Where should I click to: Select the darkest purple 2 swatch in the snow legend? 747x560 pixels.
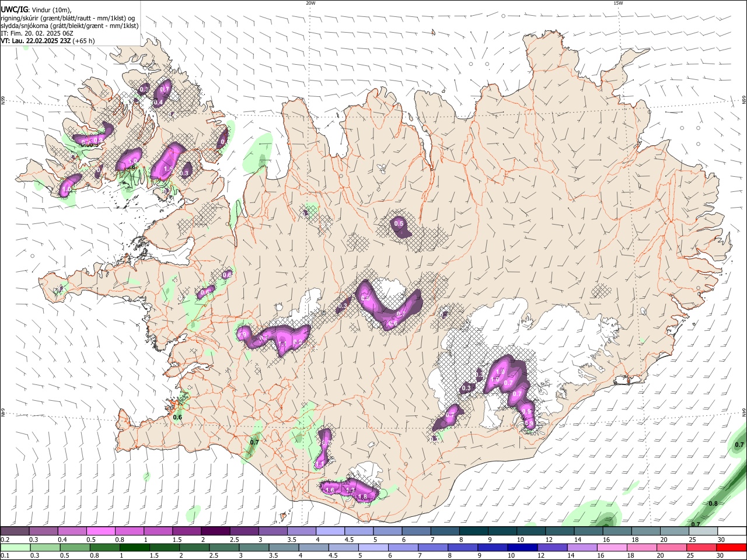(215, 531)
